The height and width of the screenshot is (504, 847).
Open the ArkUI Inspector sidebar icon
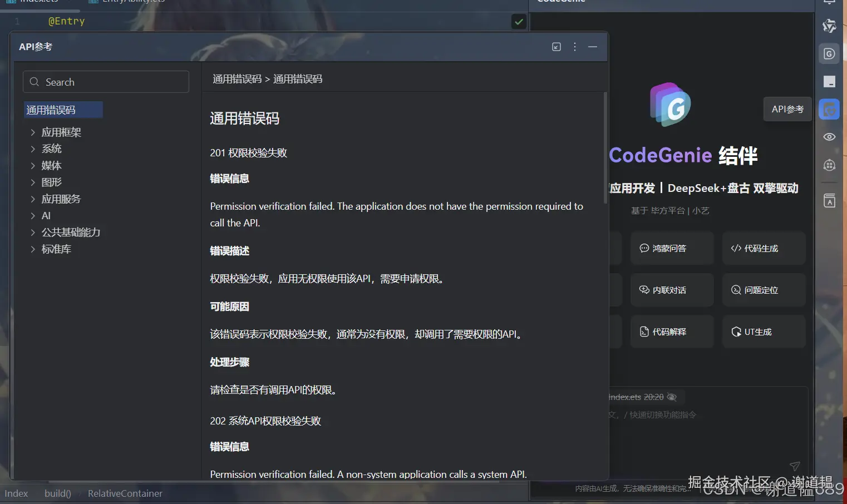click(829, 26)
